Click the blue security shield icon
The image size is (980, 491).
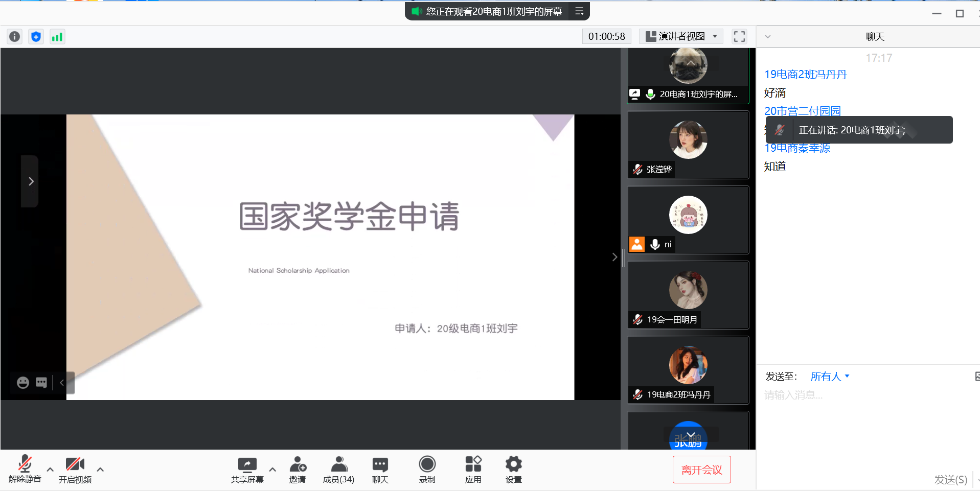[x=36, y=37]
